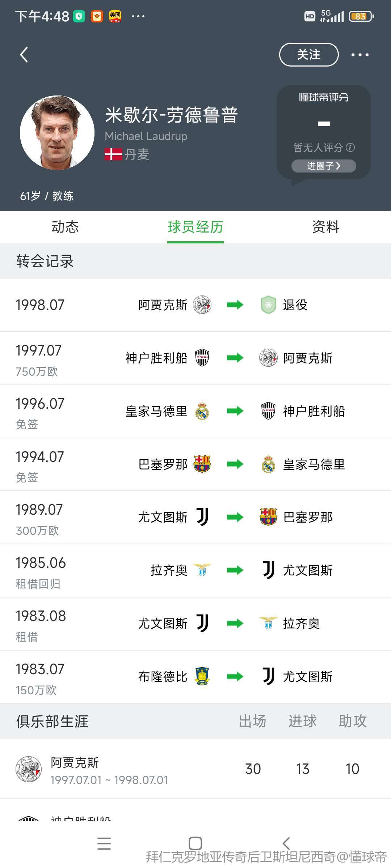The width and height of the screenshot is (391, 868).
Task: Open the 进圈子 circle link
Action: [324, 166]
